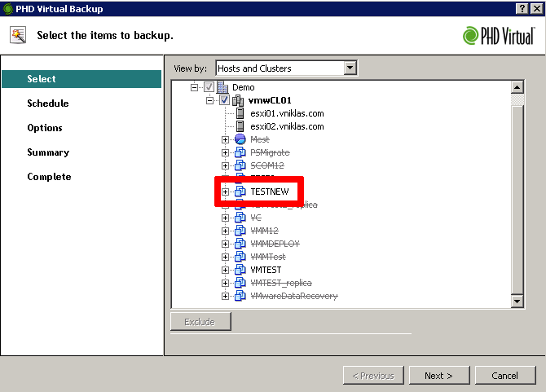Image resolution: width=546 pixels, height=392 pixels.
Task: Select the esxi01.vniklas.com label
Action: tap(287, 113)
